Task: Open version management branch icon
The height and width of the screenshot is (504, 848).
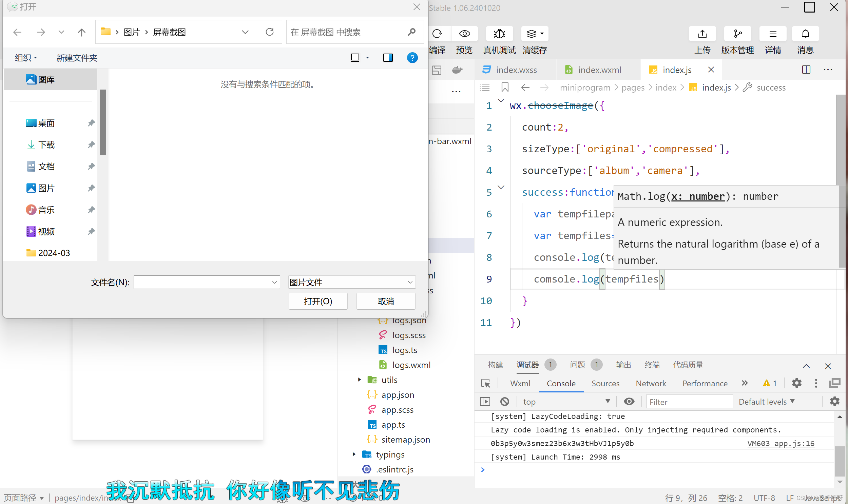Action: pos(737,34)
